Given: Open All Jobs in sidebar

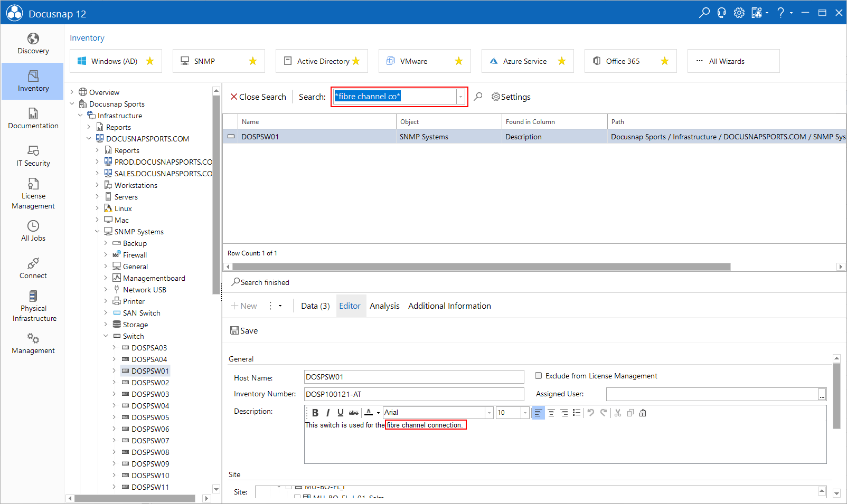Looking at the screenshot, I should tap(33, 231).
